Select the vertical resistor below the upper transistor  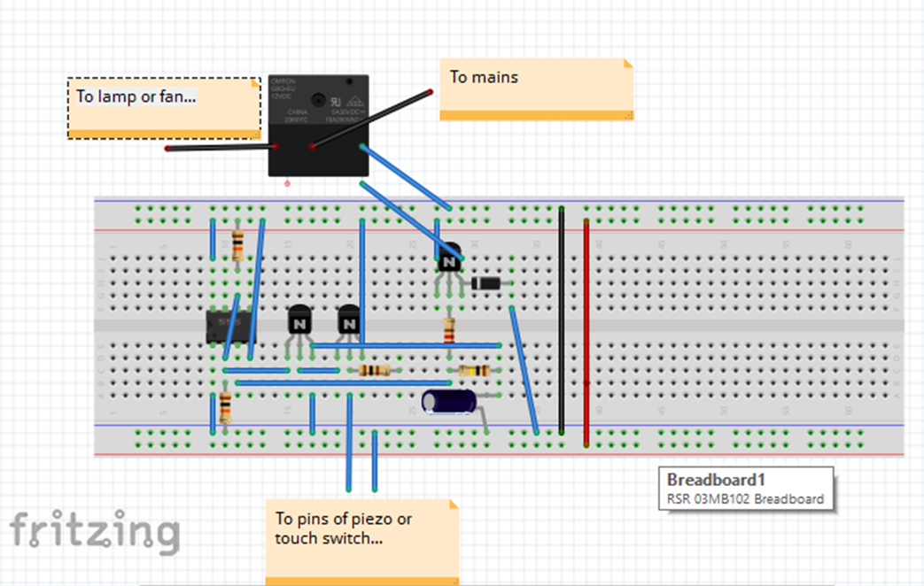(x=450, y=332)
